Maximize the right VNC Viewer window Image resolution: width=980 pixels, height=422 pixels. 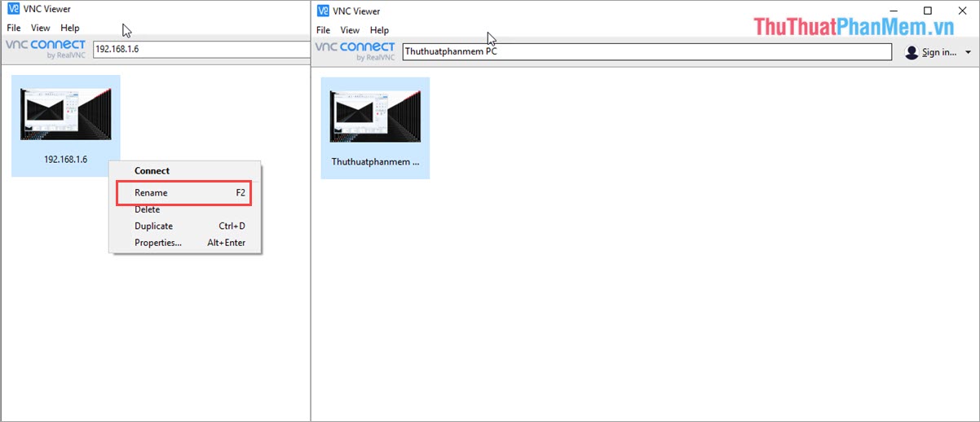pos(927,11)
